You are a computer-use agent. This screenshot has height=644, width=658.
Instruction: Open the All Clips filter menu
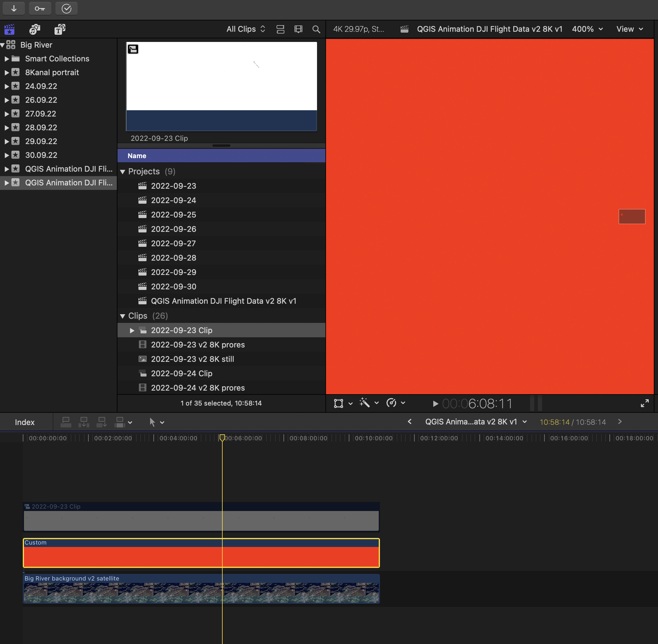[x=246, y=29]
